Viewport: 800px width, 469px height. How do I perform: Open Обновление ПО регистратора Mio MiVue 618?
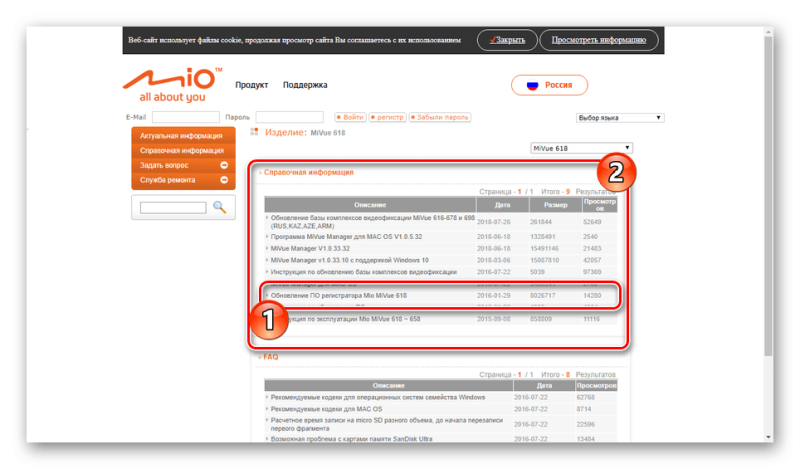tap(339, 295)
